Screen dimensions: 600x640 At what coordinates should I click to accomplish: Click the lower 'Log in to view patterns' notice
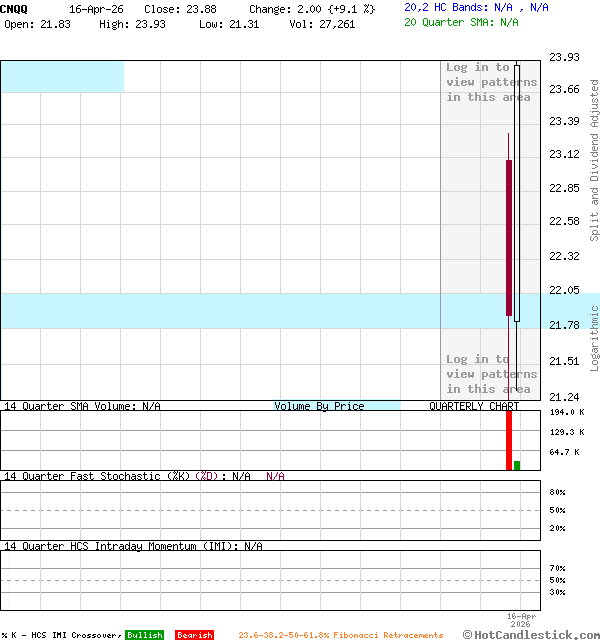[491, 374]
